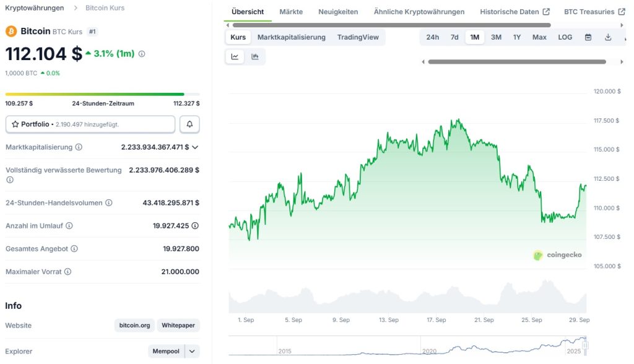Add Bitcoin to Portfolio
Screen dimensions: 634x364
(x=90, y=124)
